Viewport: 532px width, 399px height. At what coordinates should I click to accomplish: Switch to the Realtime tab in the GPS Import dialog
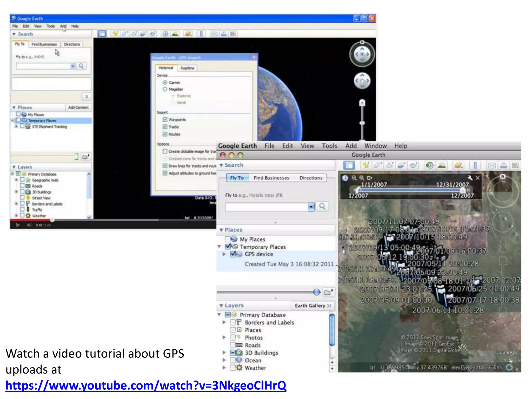[x=187, y=68]
